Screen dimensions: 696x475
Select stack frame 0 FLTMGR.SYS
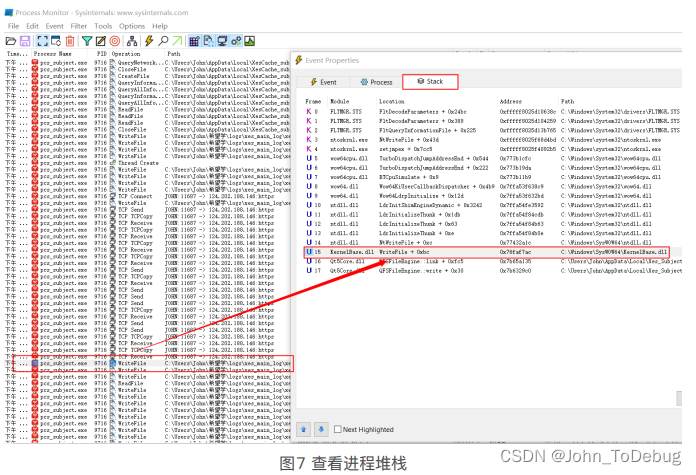point(493,111)
